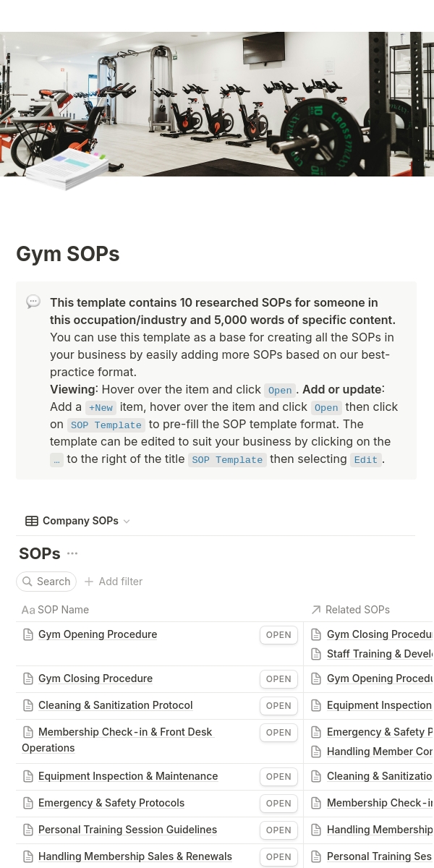434x868 pixels.
Task: Open the Personal Training Session Guidelines link
Action: [x=127, y=830]
